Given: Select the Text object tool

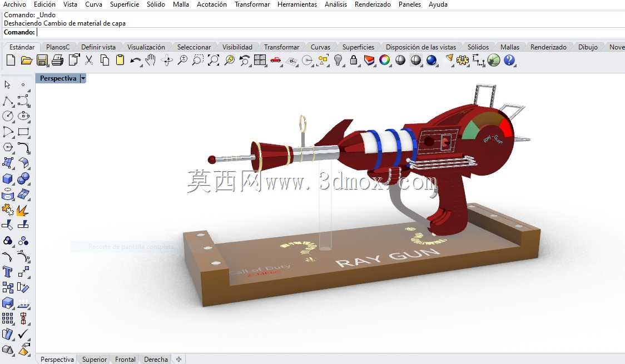Looking at the screenshot, I should coord(8,272).
